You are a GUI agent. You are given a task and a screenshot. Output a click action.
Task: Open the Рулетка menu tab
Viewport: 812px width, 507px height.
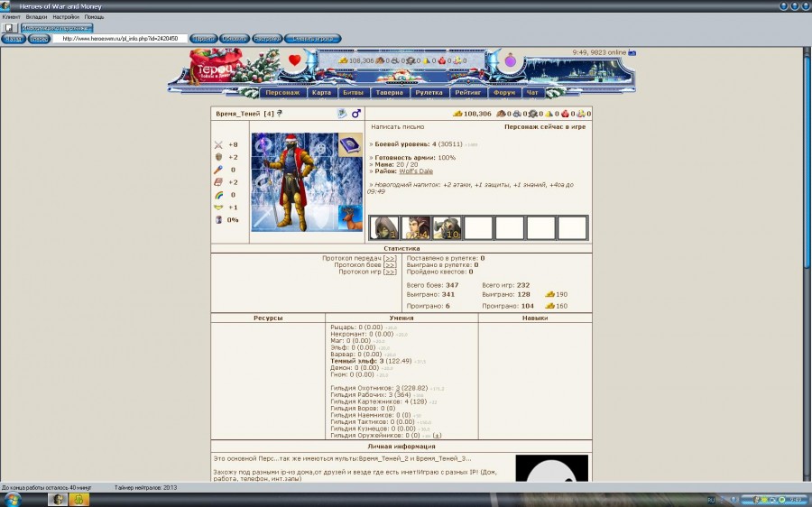coord(429,93)
